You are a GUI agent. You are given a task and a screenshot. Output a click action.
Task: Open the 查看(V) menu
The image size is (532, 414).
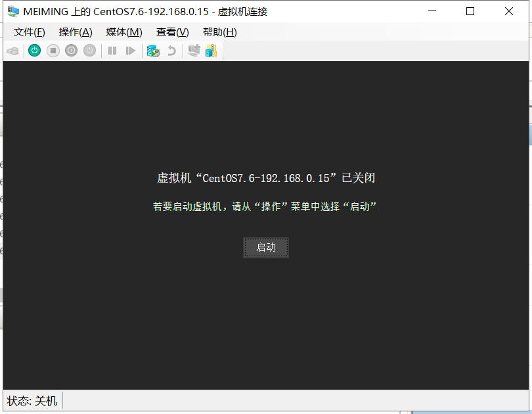[172, 32]
